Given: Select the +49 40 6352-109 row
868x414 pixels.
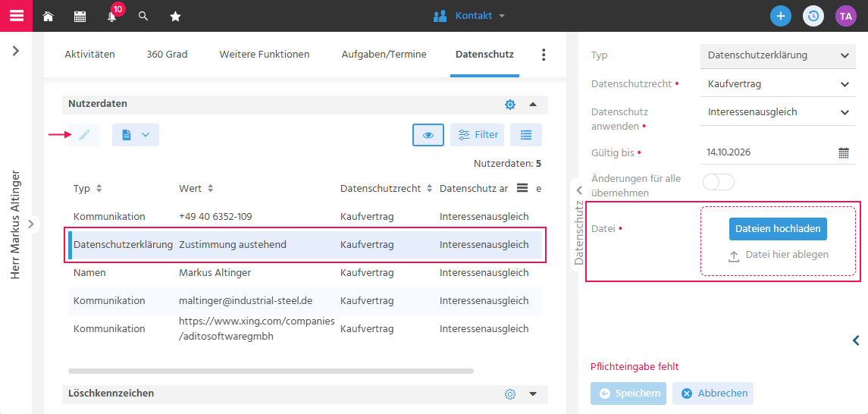Looking at the screenshot, I should pyautogui.click(x=305, y=216).
